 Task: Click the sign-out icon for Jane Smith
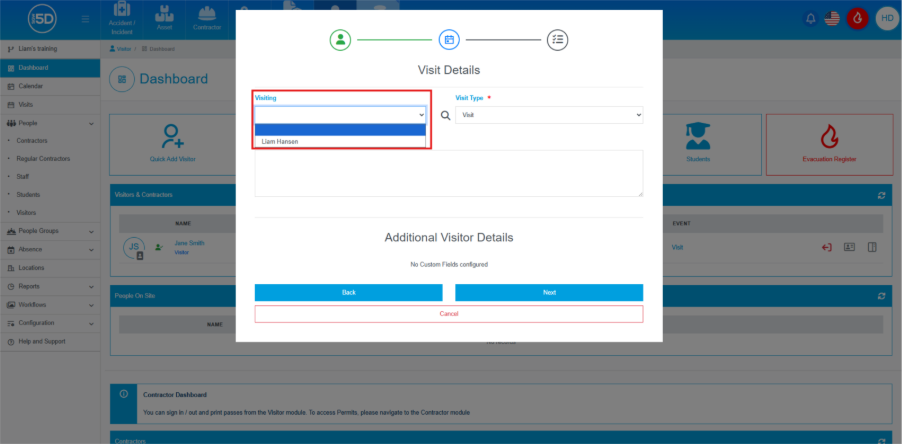click(x=827, y=247)
